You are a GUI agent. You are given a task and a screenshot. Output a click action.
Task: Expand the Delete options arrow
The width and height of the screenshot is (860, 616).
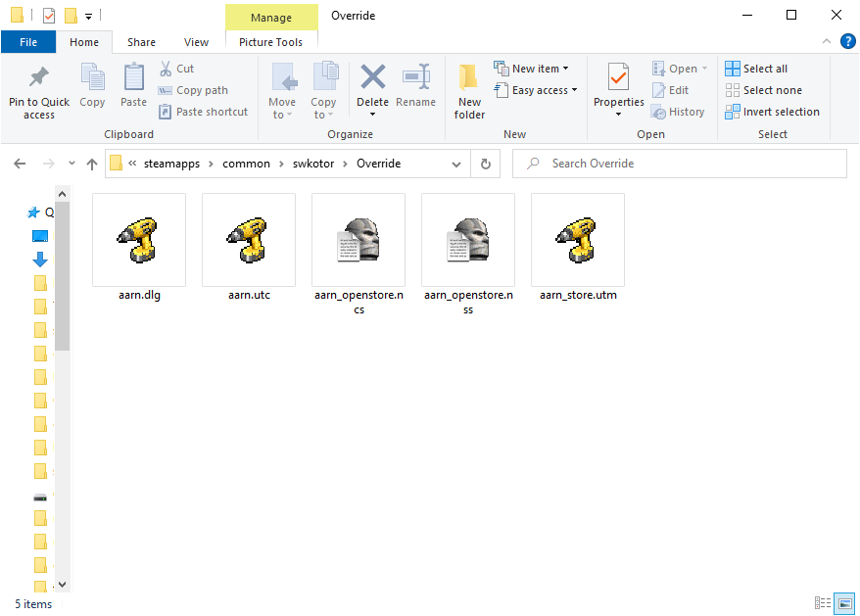click(x=372, y=115)
